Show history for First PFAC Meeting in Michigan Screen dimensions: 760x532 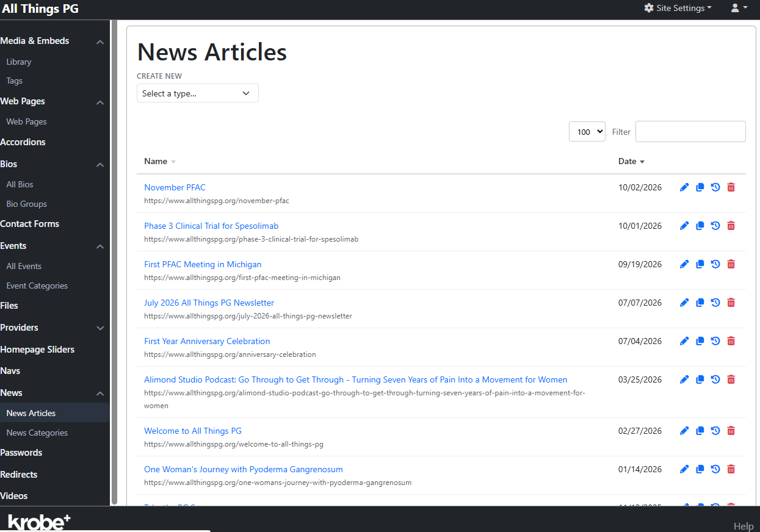[715, 264]
